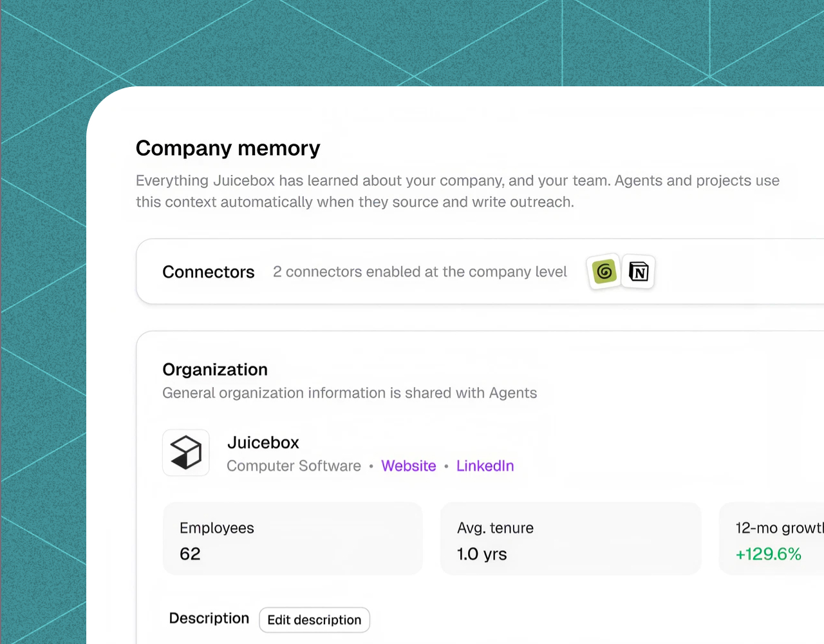Viewport: 824px width, 644px height.
Task: Click the 12-mo growth label
Action: coord(780,528)
